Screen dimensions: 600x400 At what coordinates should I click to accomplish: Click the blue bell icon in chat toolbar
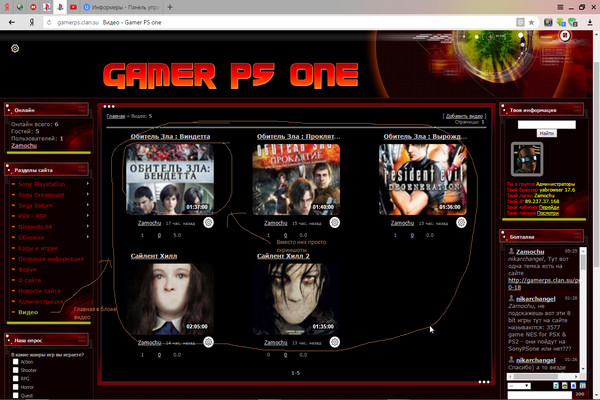coord(573,385)
